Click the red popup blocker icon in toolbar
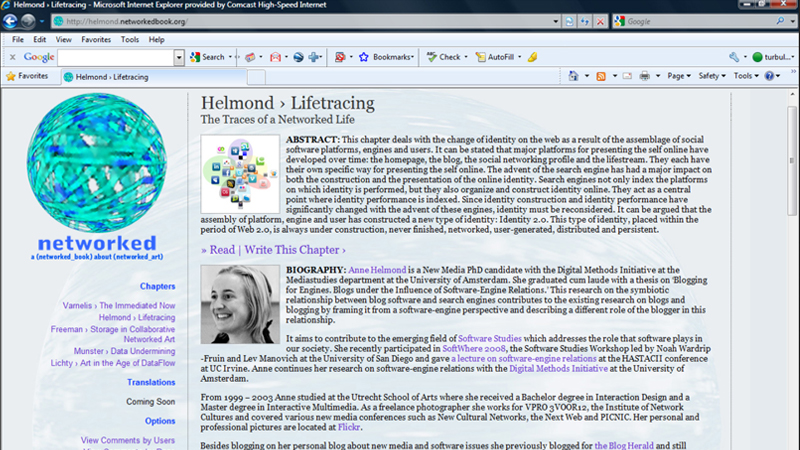The height and width of the screenshot is (450, 800). tap(340, 57)
